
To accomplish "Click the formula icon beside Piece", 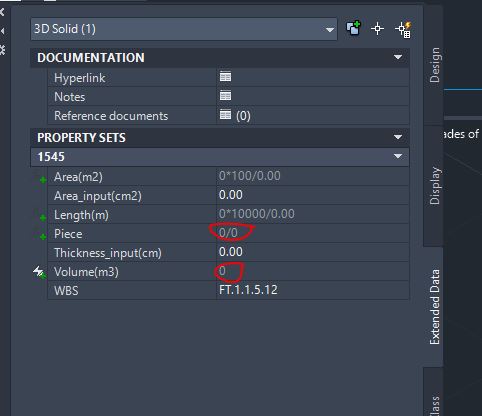I will pyautogui.click(x=43, y=237).
